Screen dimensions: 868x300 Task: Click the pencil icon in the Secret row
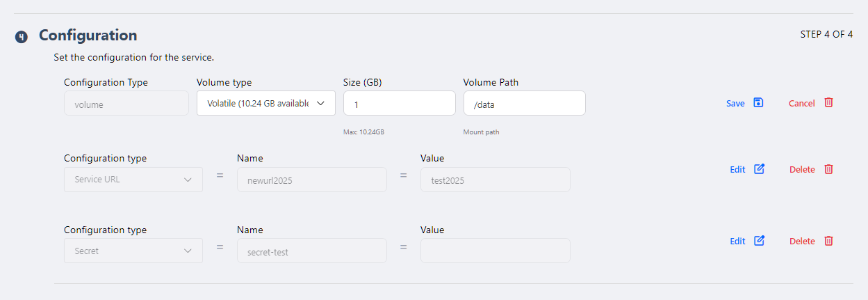click(x=759, y=241)
